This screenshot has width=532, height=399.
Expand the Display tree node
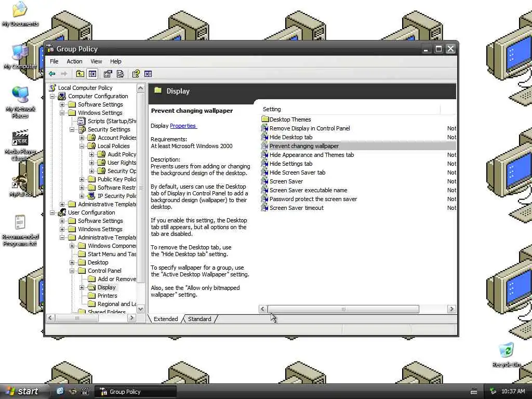[x=82, y=287]
